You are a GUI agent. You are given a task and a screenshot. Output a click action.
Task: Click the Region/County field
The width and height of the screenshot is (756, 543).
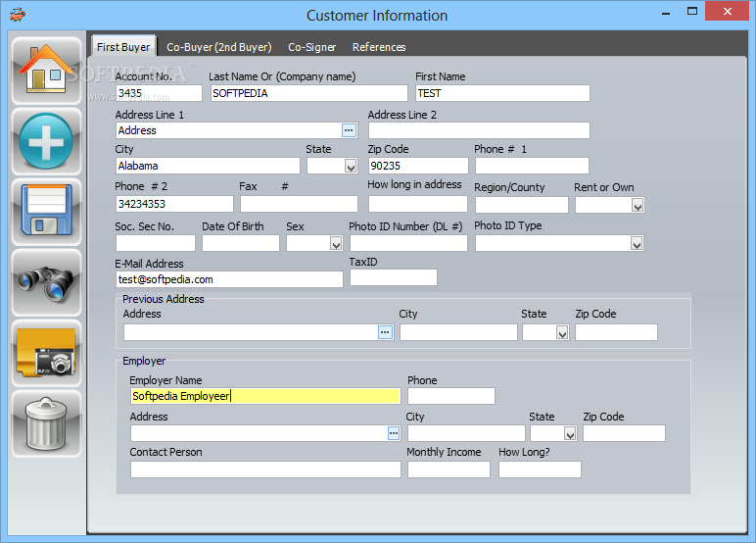pos(522,205)
